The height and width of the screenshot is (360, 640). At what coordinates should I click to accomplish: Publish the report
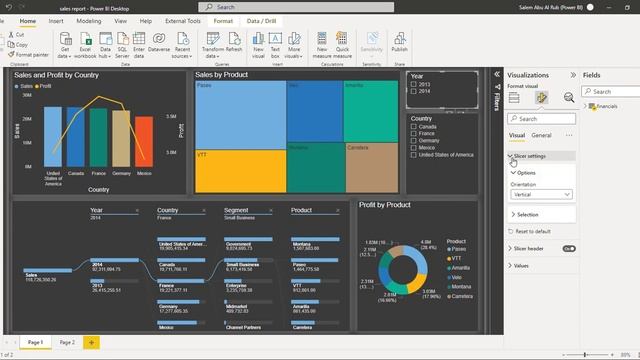pos(400,42)
